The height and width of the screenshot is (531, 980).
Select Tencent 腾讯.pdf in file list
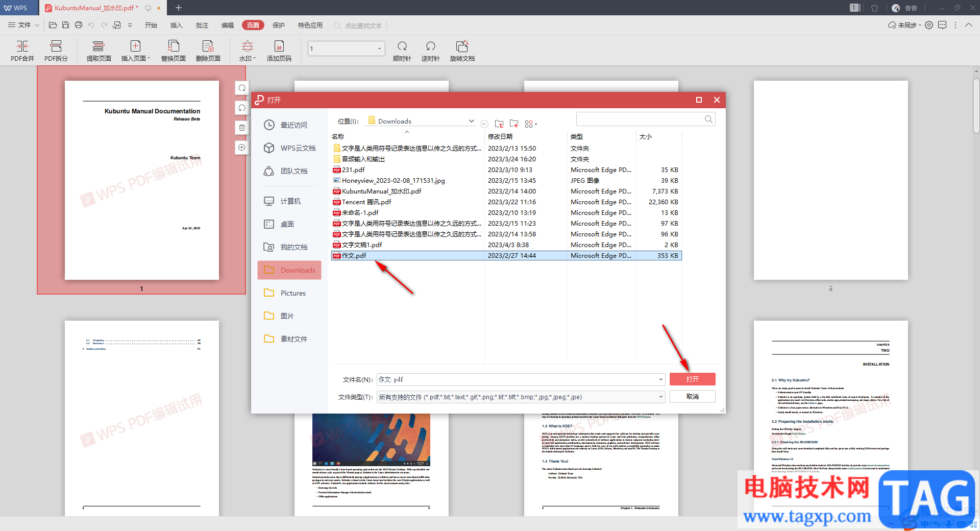tap(506, 202)
